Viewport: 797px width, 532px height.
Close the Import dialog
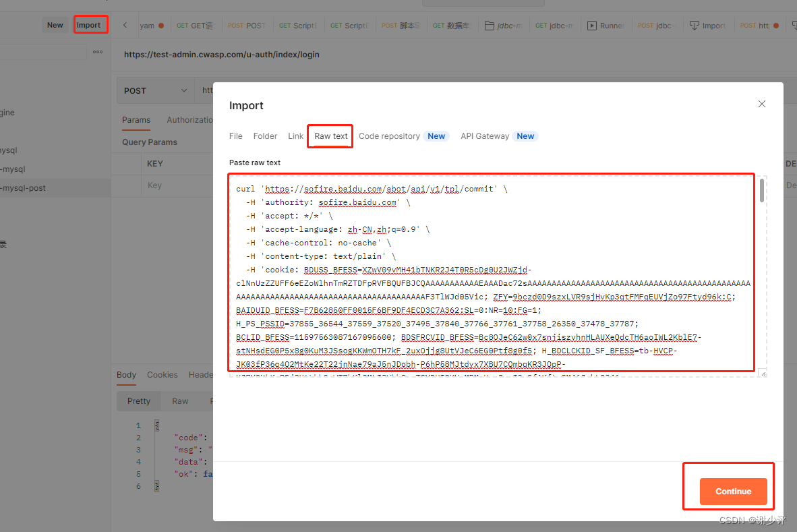coord(761,104)
